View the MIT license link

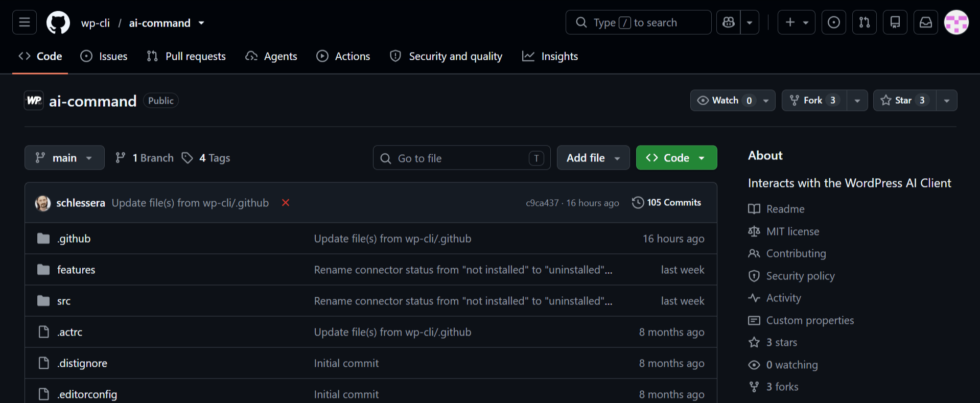tap(783, 231)
